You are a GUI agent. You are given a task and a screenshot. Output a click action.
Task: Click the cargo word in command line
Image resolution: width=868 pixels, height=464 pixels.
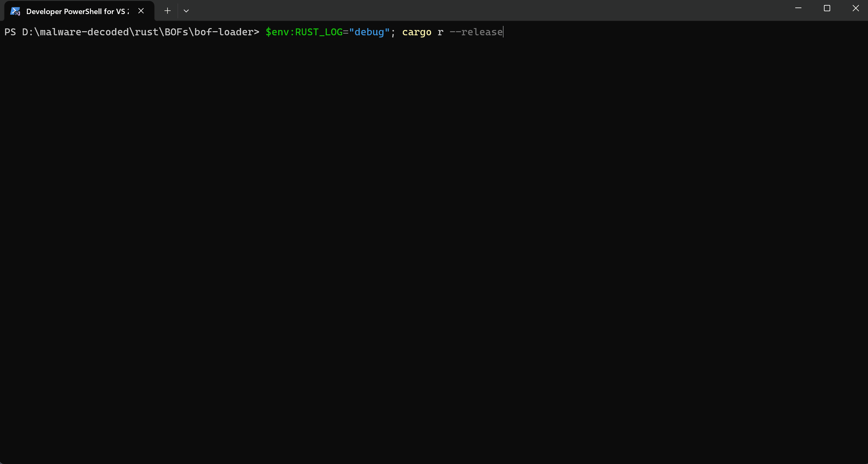[417, 32]
